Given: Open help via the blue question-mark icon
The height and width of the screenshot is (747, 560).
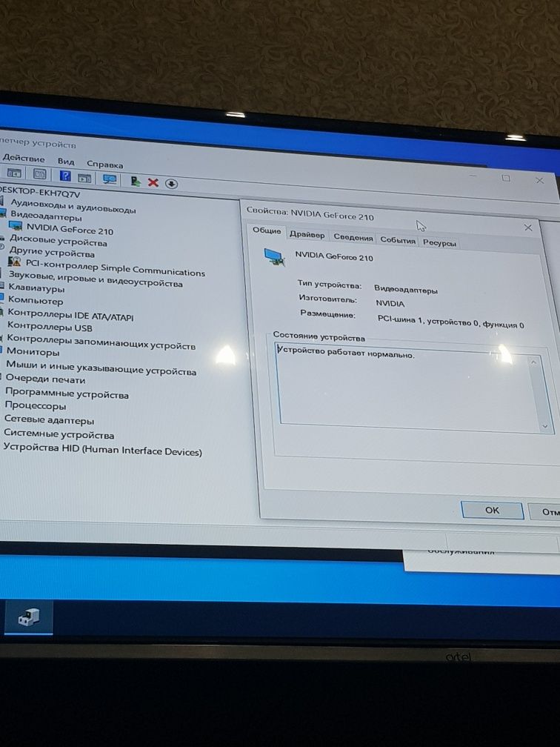Looking at the screenshot, I should pyautogui.click(x=65, y=176).
